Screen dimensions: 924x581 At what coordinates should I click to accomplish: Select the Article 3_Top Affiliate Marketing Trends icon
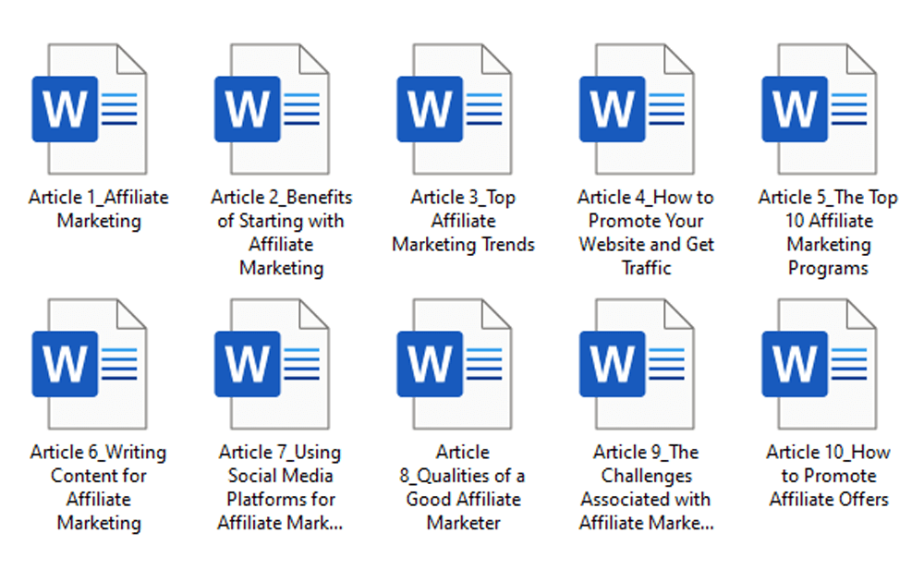click(455, 109)
